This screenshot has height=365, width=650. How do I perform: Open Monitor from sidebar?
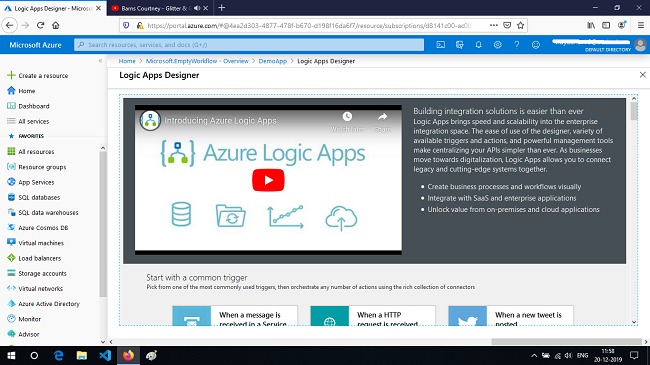[x=24, y=319]
